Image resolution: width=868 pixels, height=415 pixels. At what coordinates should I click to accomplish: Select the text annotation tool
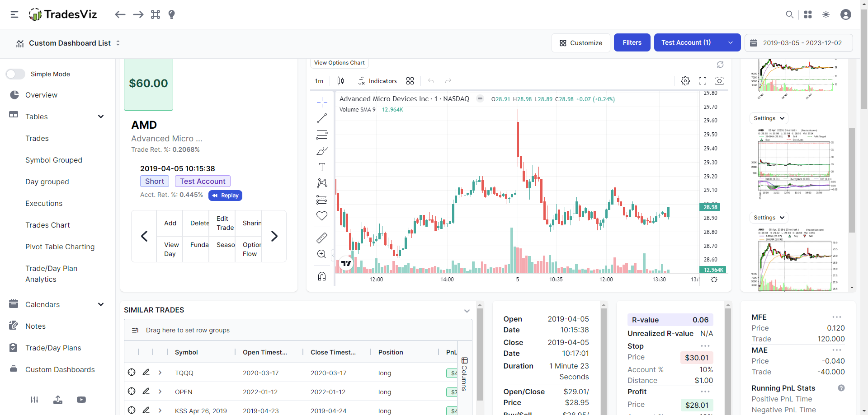[x=322, y=167]
